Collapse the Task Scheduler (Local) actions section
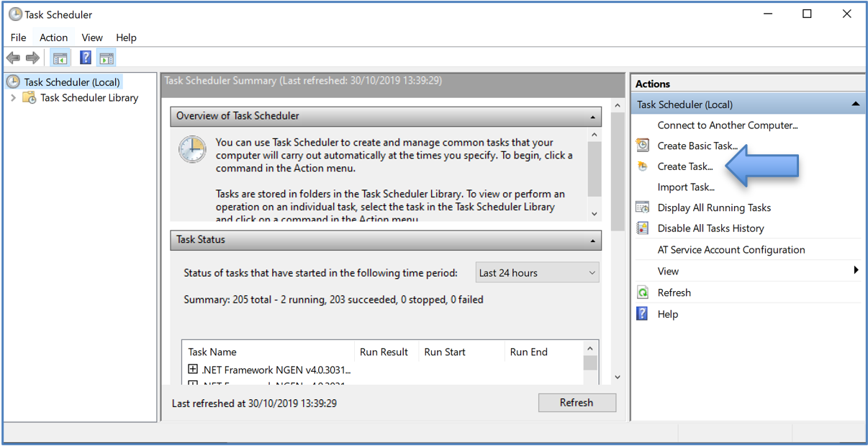Screen dimensions: 868x446 tap(856, 104)
